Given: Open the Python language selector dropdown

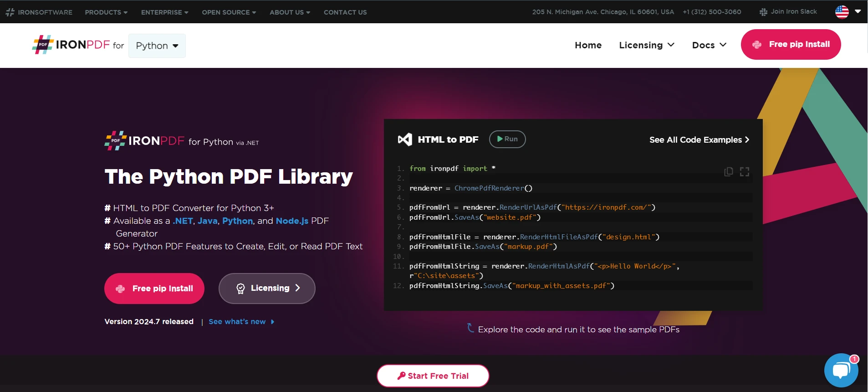Looking at the screenshot, I should (157, 46).
